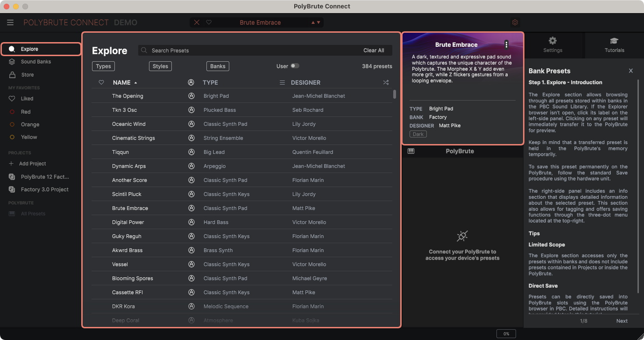Select the Red favorites color tag
Image resolution: width=644 pixels, height=340 pixels.
(x=26, y=112)
